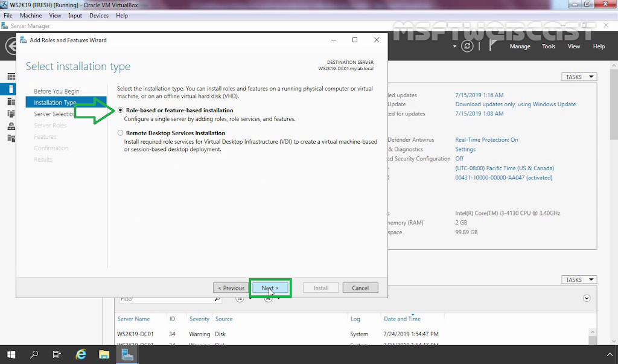Select Remote Desktop Services installation option

[x=120, y=133]
